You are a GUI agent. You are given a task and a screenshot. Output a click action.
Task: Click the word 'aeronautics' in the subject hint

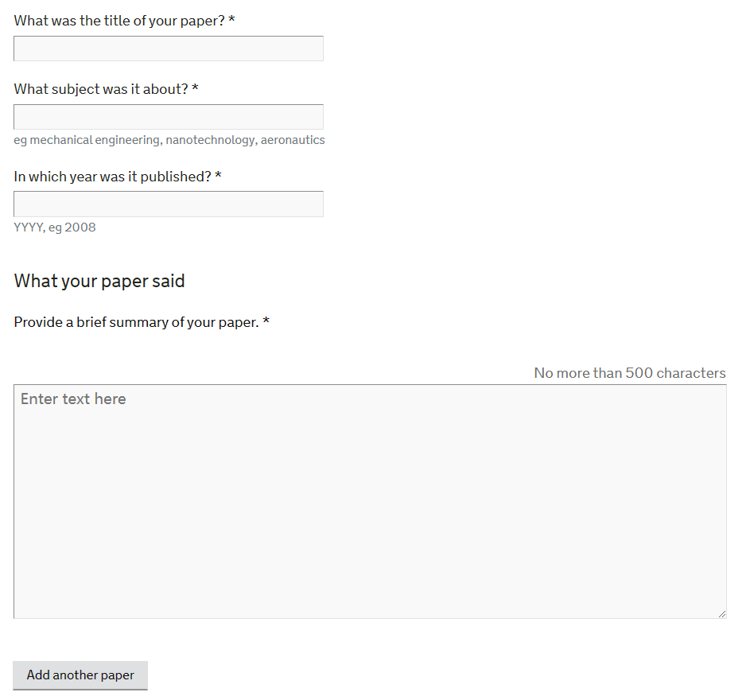click(x=293, y=140)
